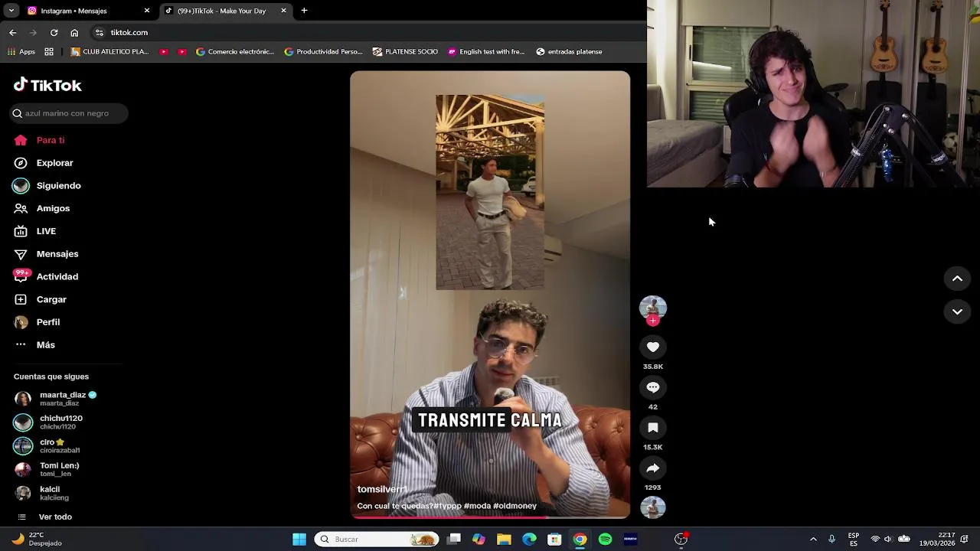The height and width of the screenshot is (551, 980).
Task: Open the chichu1120 followed account
Action: (49, 422)
